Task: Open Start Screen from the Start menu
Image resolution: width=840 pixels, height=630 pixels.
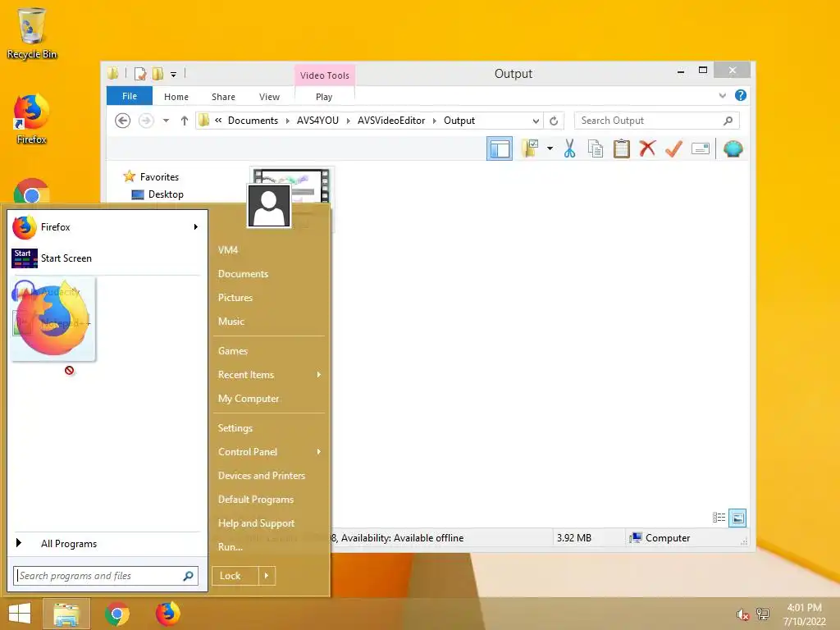Action: pyautogui.click(x=106, y=258)
